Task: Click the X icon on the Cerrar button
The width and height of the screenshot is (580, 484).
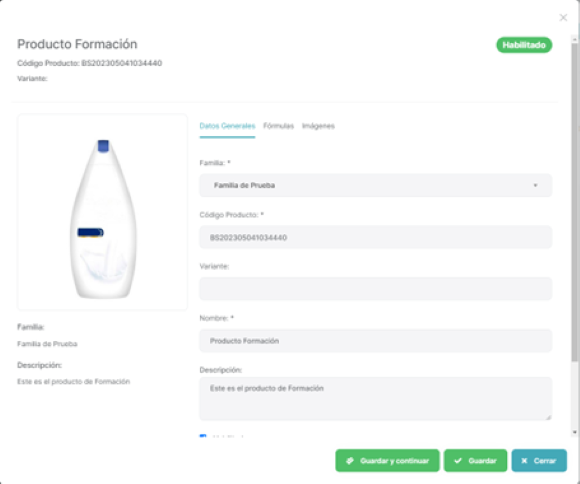Action: [524, 461]
